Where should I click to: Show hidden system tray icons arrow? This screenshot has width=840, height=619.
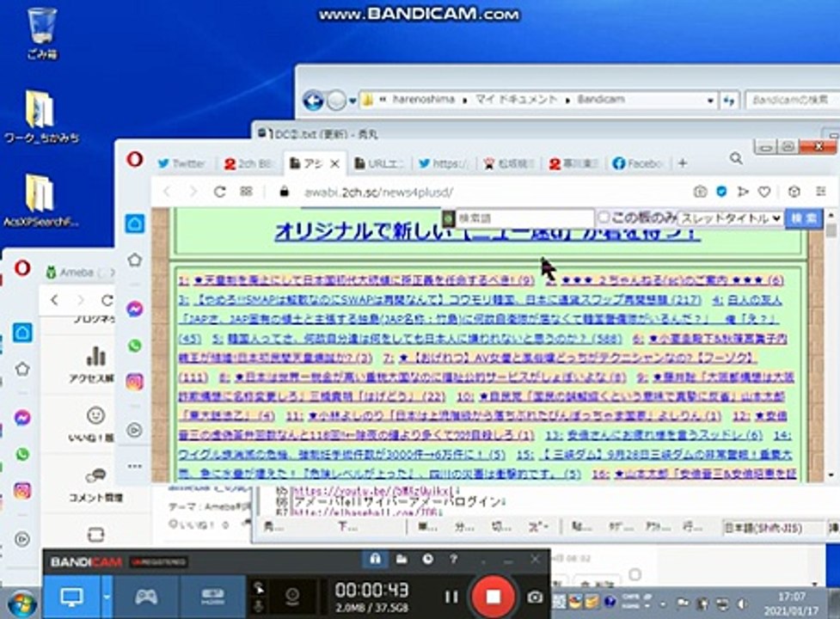click(663, 604)
